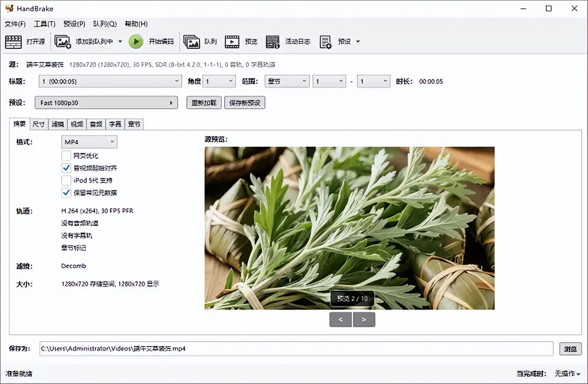The width and height of the screenshot is (588, 384).
Task: Open the 帮助 menu
Action: [136, 24]
